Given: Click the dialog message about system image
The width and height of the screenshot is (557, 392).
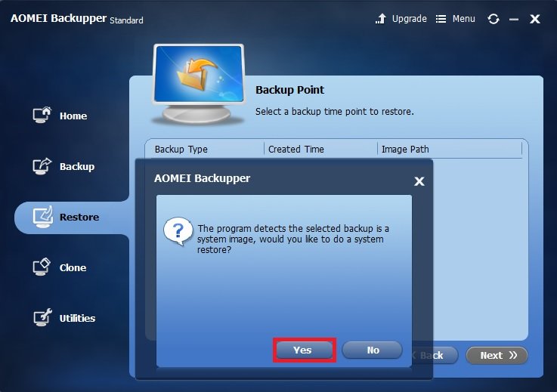Looking at the screenshot, I should pyautogui.click(x=293, y=239).
